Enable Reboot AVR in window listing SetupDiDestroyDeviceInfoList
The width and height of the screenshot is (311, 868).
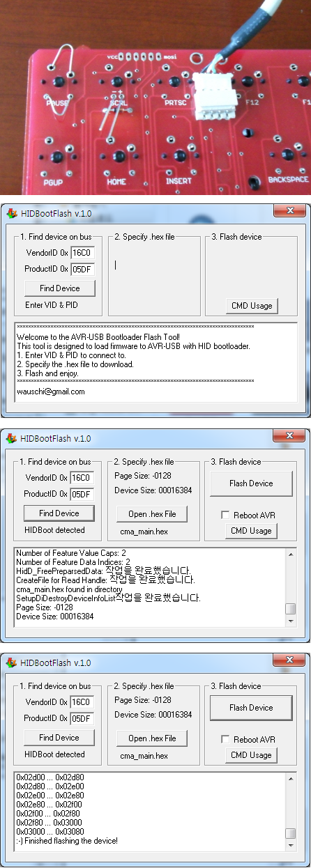(x=225, y=515)
